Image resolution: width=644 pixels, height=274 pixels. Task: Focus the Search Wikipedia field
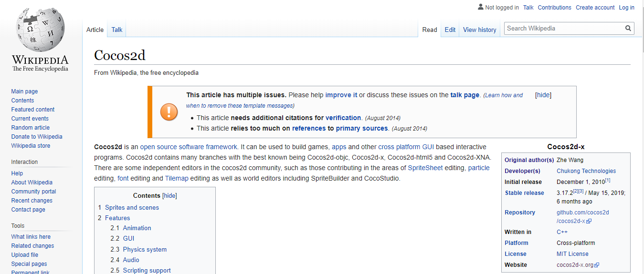pyautogui.click(x=564, y=29)
